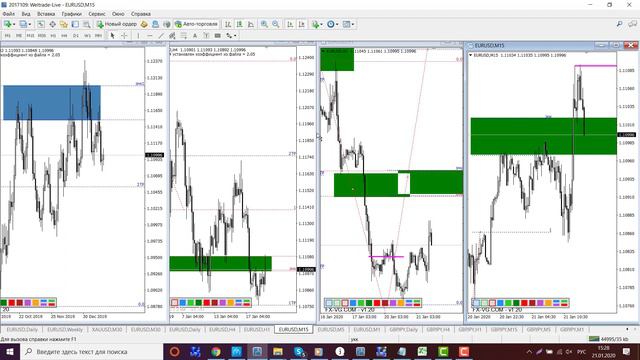Open the Окно menu
The image size is (640, 360).
click(x=118, y=14)
